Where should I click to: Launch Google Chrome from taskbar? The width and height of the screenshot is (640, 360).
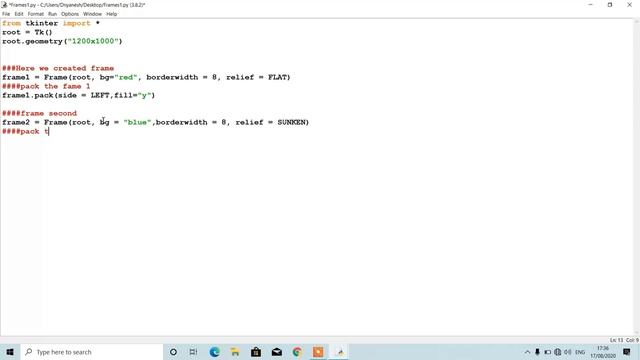(297, 352)
